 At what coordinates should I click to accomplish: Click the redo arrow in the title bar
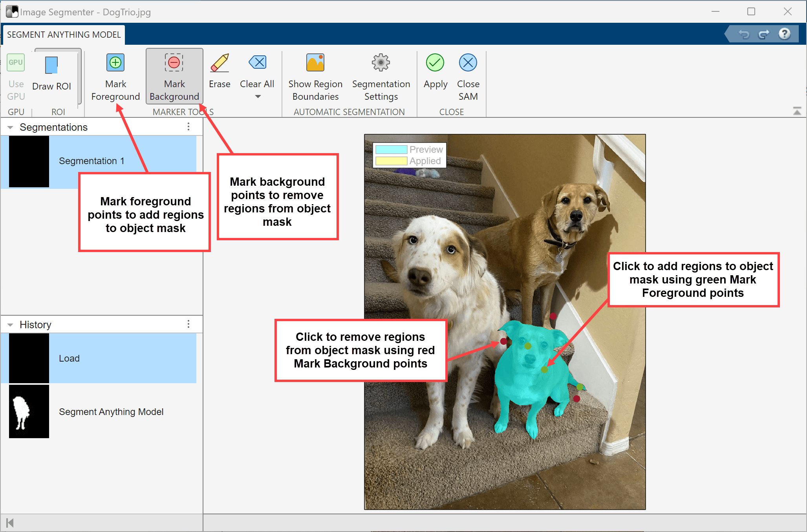(x=763, y=35)
